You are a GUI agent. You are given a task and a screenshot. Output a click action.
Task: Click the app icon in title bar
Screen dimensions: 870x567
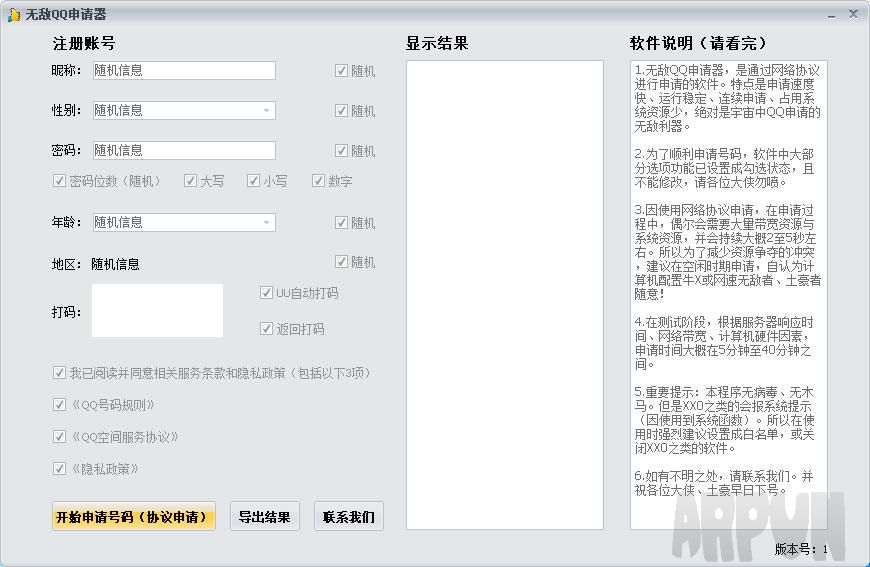14,15
